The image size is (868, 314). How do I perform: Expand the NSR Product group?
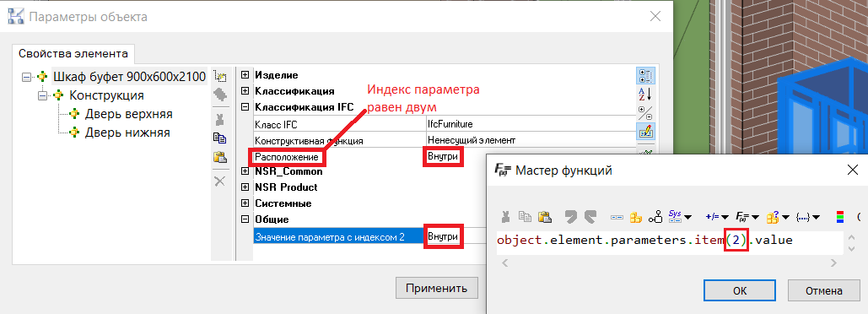click(245, 187)
